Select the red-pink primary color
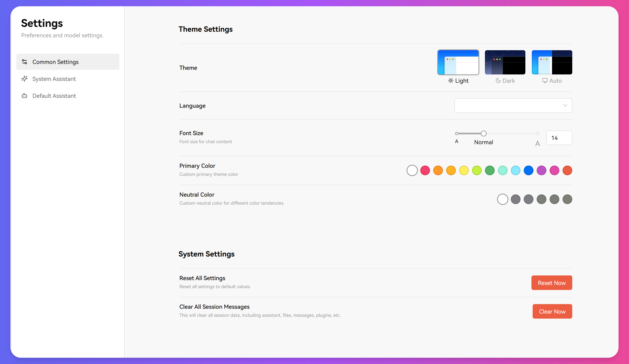 click(425, 171)
